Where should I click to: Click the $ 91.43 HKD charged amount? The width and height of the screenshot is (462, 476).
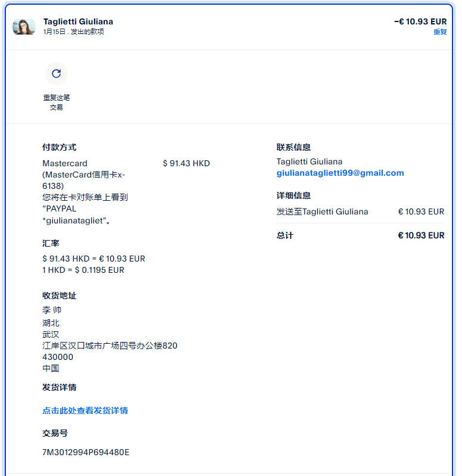click(186, 163)
